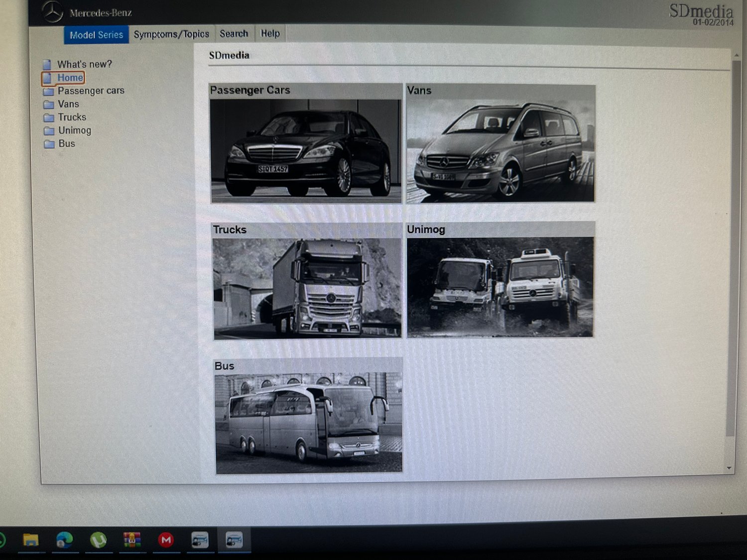This screenshot has width=747, height=560.
Task: Select the Unimog off-road picture
Action: [x=500, y=287]
